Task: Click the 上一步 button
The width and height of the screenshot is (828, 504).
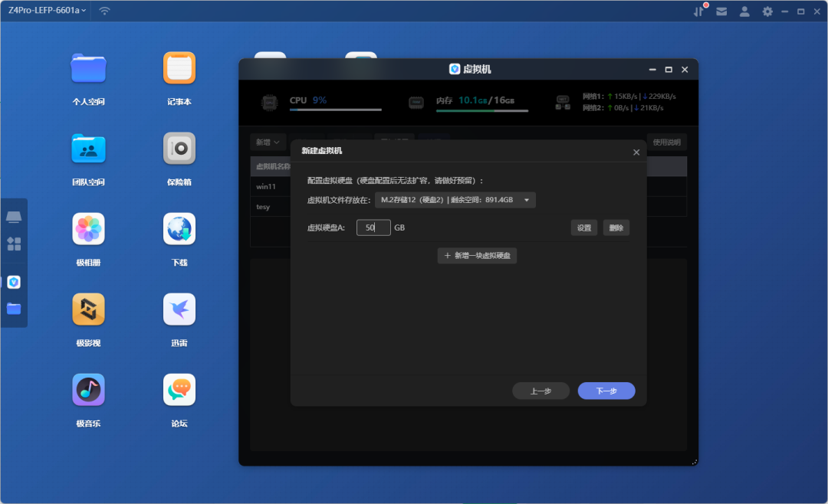Action: pos(540,391)
